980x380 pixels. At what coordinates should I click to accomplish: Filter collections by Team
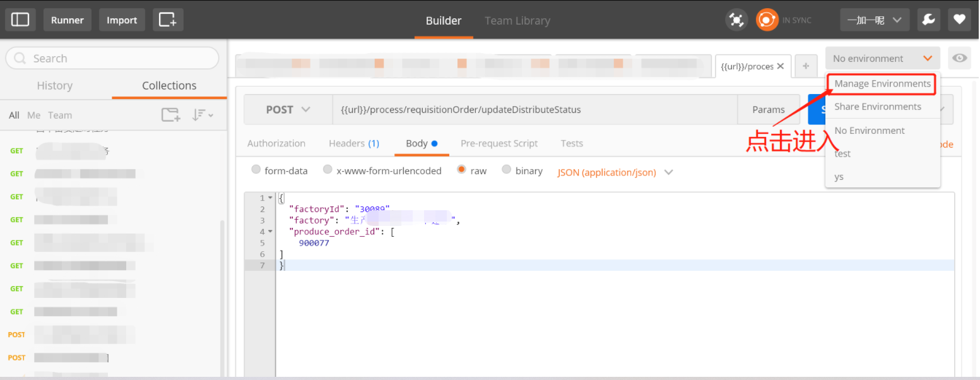click(60, 115)
